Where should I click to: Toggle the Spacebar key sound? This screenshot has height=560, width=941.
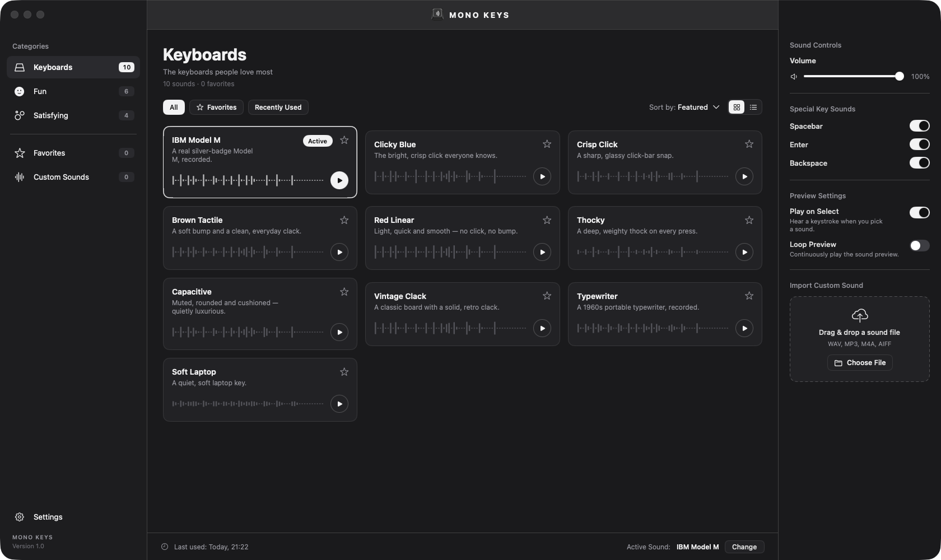(919, 126)
